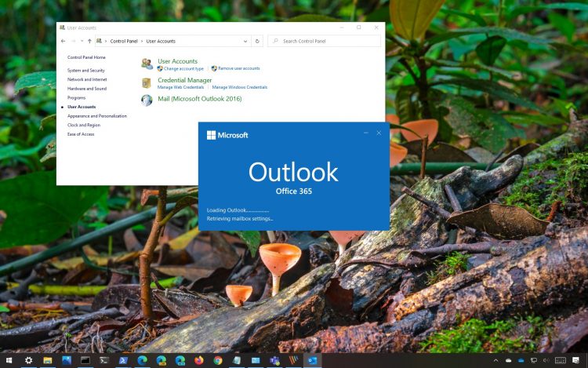Go to Network and Internet
The height and width of the screenshot is (368, 588).
[87, 79]
